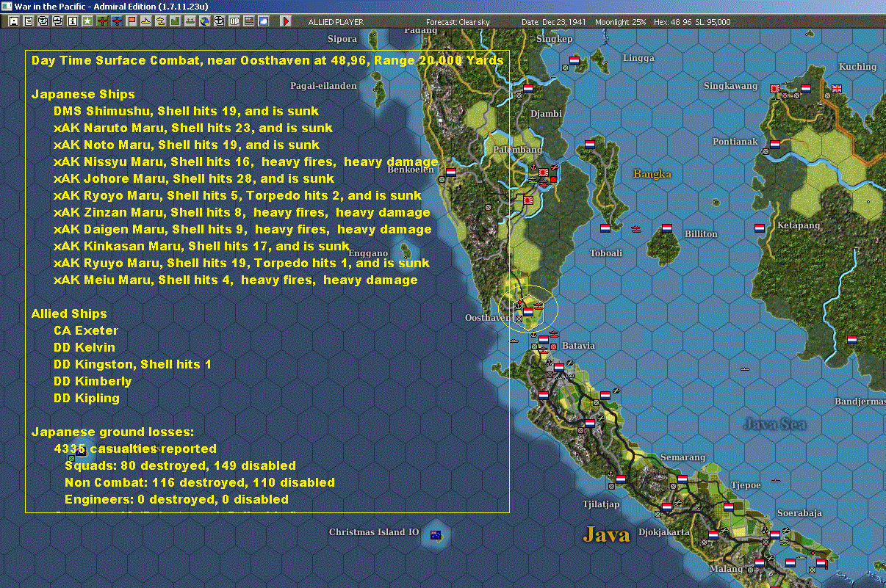This screenshot has width=886, height=588.
Task: Click the cloud weather icon
Action: pos(263,22)
